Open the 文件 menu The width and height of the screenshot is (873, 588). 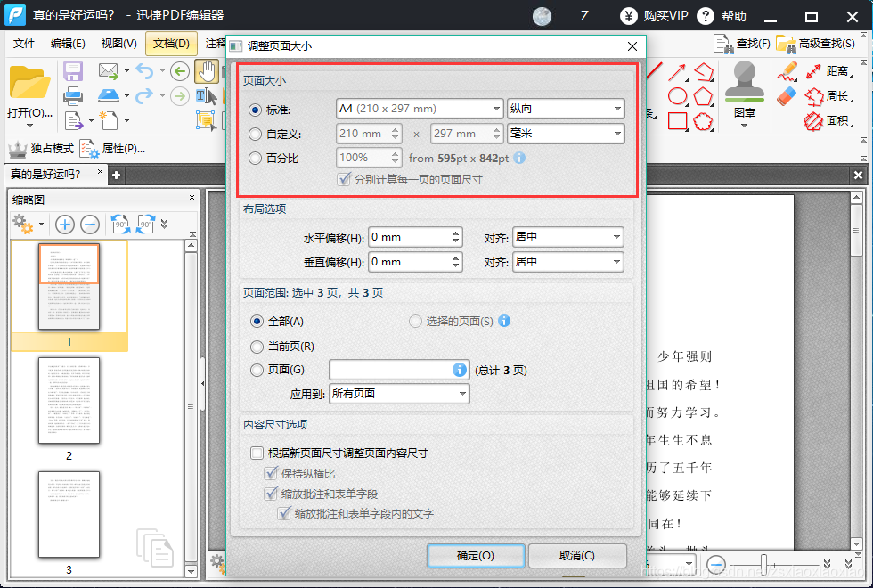coord(24,44)
